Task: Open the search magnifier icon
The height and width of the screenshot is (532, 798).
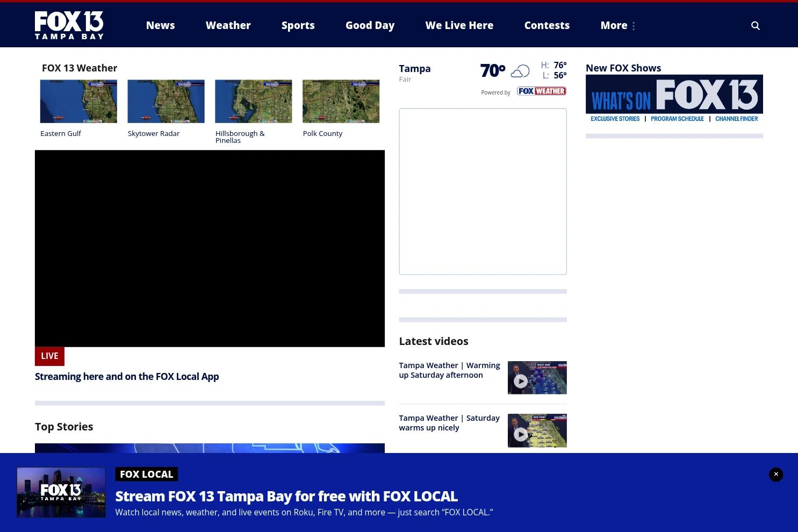Action: pyautogui.click(x=755, y=26)
